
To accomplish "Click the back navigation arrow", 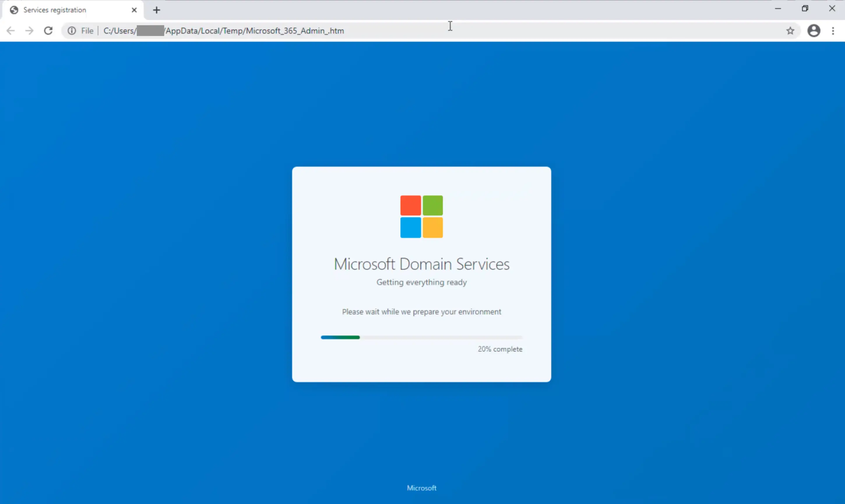I will pyautogui.click(x=10, y=31).
